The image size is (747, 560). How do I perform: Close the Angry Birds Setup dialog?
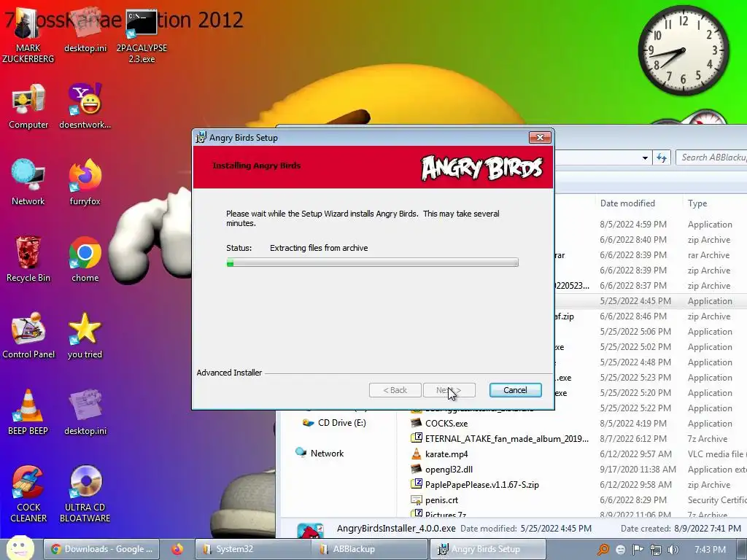click(x=540, y=138)
